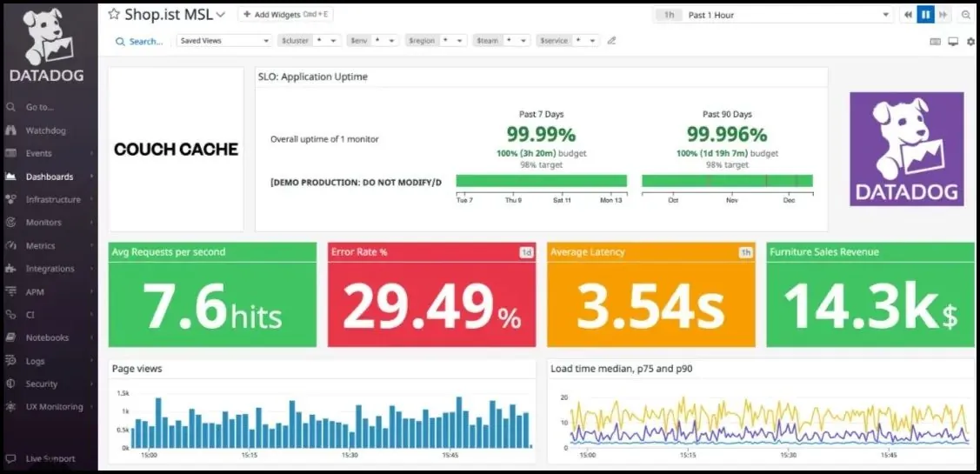The image size is (980, 474).
Task: Click the CI link icon
Action: (x=10, y=315)
